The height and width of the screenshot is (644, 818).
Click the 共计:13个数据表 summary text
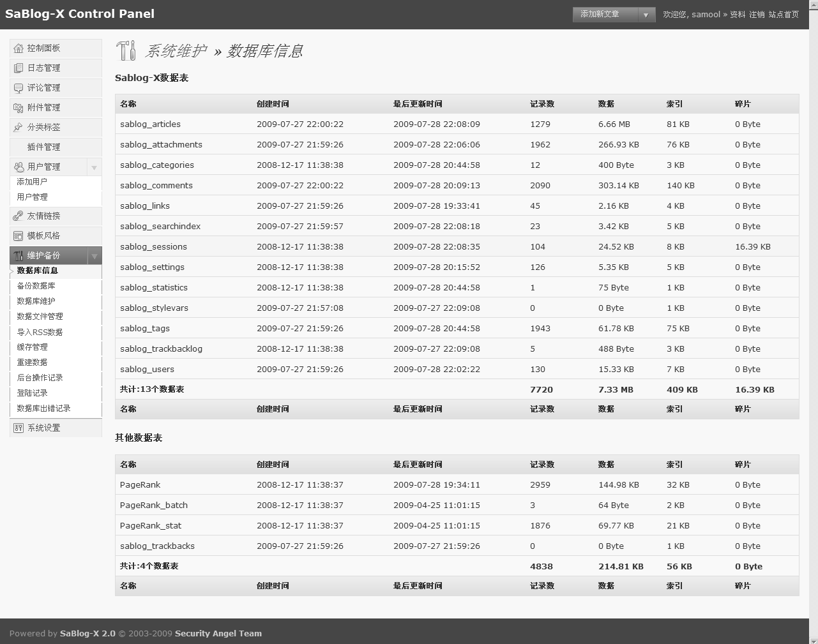(152, 389)
